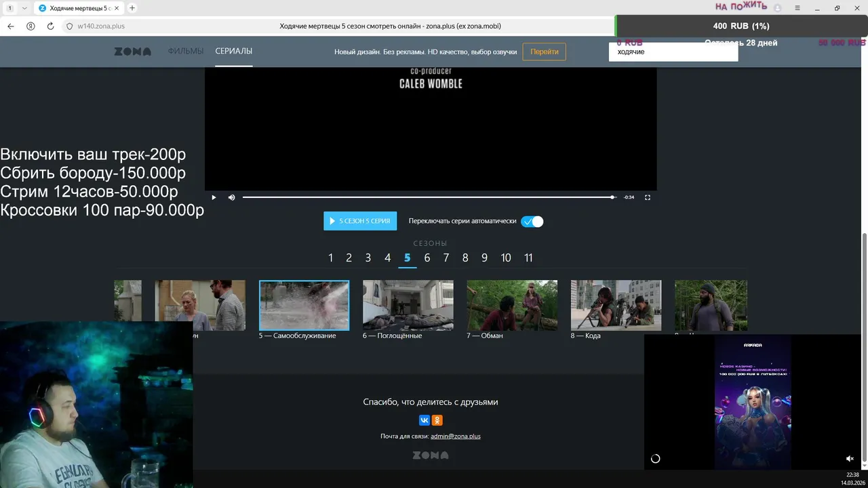Toggle automatic episode switching

532,221
